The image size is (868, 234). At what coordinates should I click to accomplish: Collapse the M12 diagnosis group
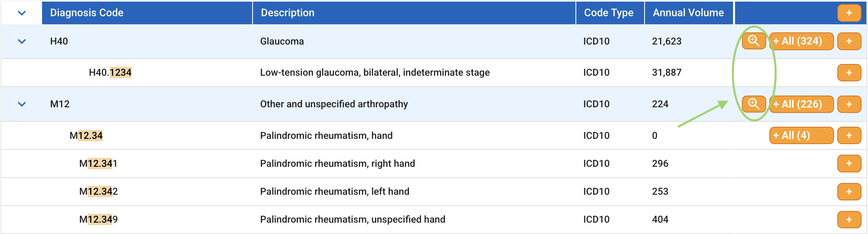22,104
